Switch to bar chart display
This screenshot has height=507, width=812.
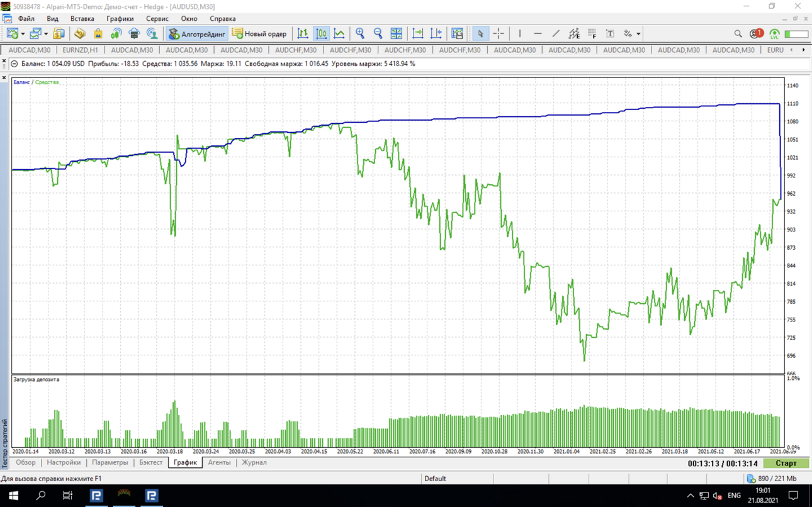click(303, 33)
